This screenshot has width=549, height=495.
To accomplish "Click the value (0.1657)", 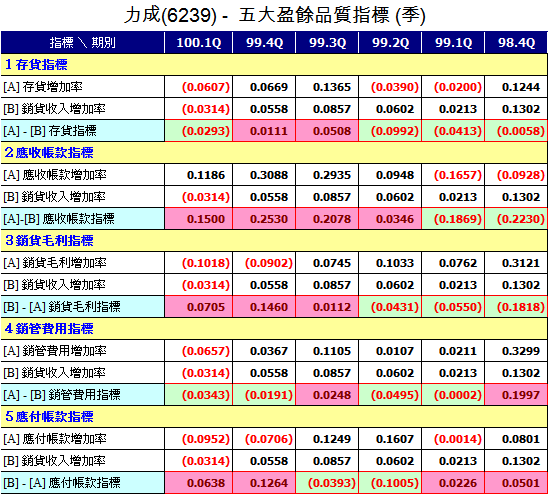I will pos(458,175).
